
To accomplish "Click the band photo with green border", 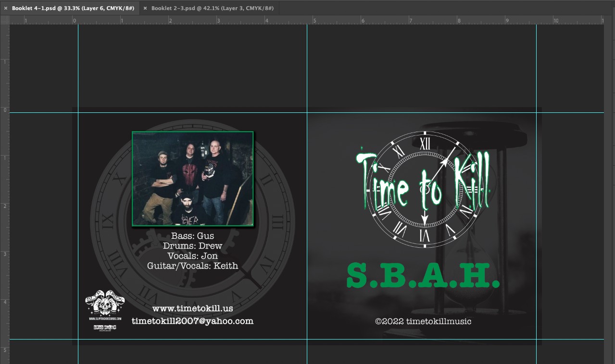I will coord(192,178).
